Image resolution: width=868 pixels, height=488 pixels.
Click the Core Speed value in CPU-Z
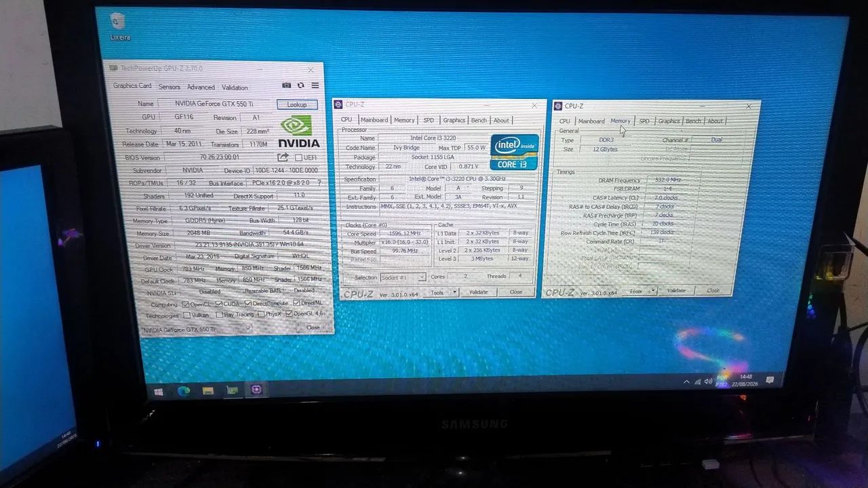click(x=405, y=233)
